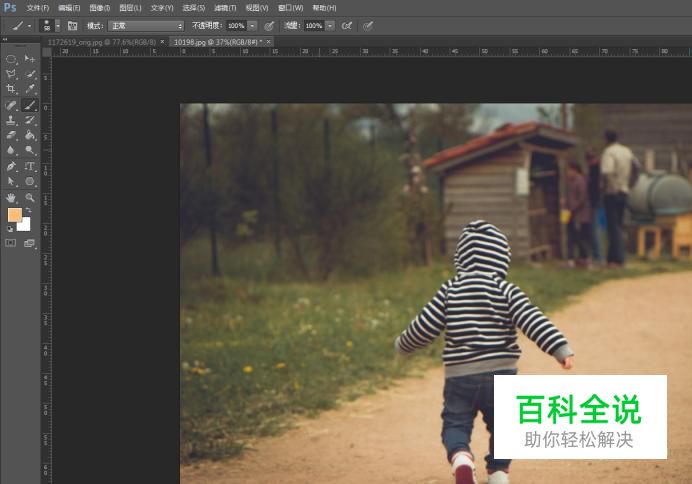Choose the Eraser tool
Viewport: 692px width, 484px height.
coord(12,135)
